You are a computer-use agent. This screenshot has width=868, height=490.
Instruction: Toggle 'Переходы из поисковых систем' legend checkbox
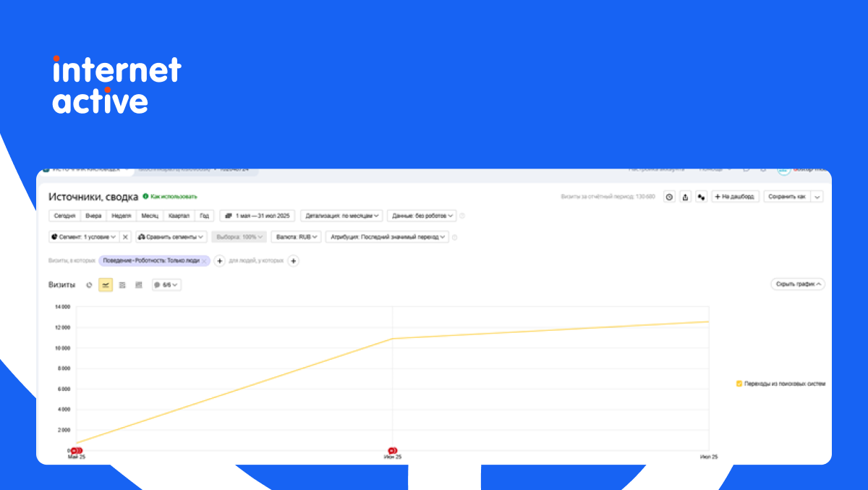click(739, 384)
